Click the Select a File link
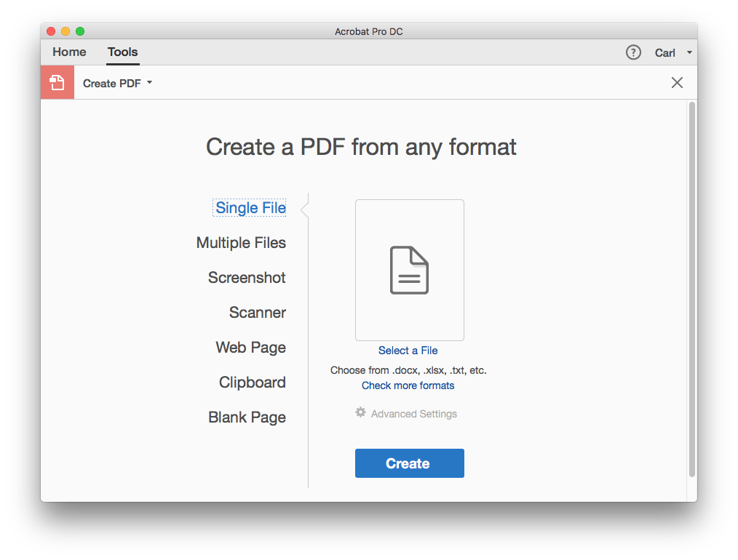 (x=408, y=351)
